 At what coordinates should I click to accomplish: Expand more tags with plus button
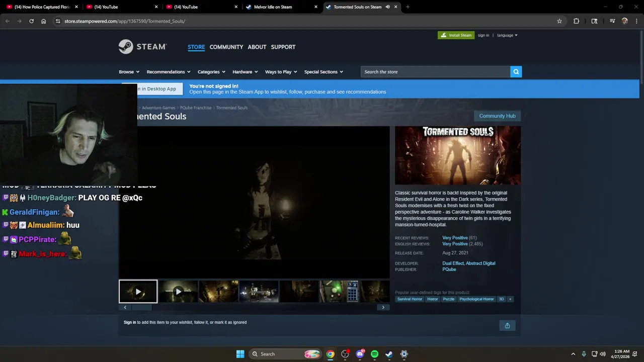[510, 299]
